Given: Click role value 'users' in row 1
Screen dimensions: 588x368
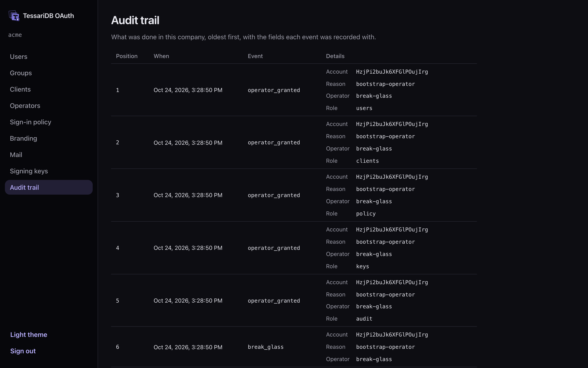Looking at the screenshot, I should tap(364, 108).
